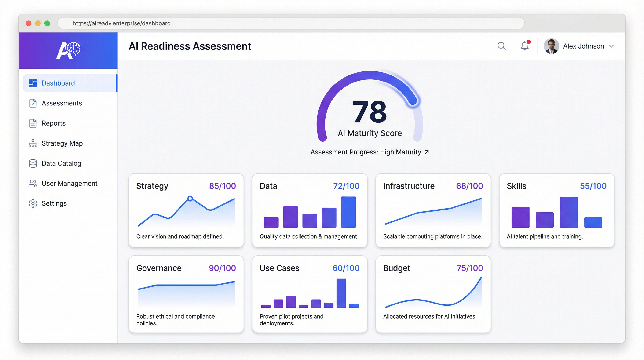View the Skills 55/100 bar chart
This screenshot has width=644, height=360.
click(556, 215)
